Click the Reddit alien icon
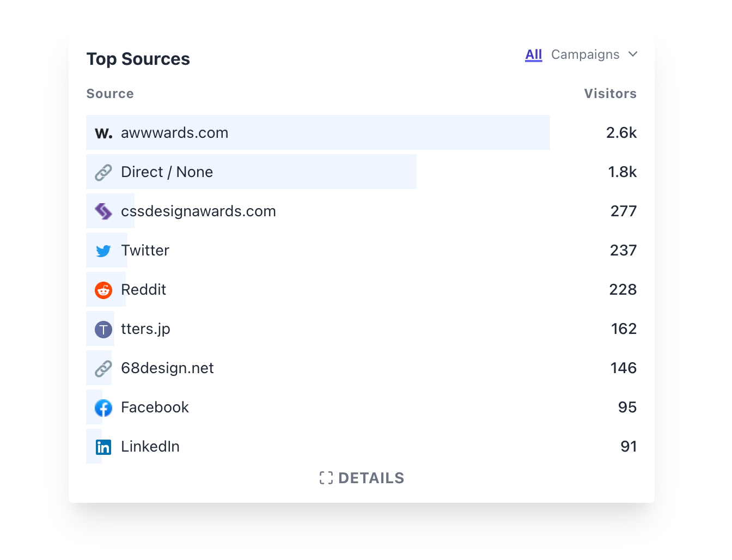 click(103, 290)
